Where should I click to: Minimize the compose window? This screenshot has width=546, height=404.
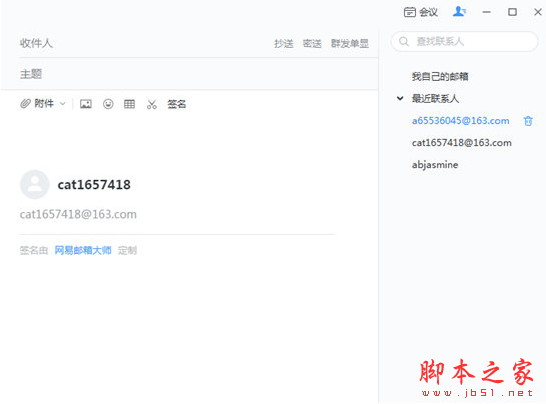tap(486, 12)
